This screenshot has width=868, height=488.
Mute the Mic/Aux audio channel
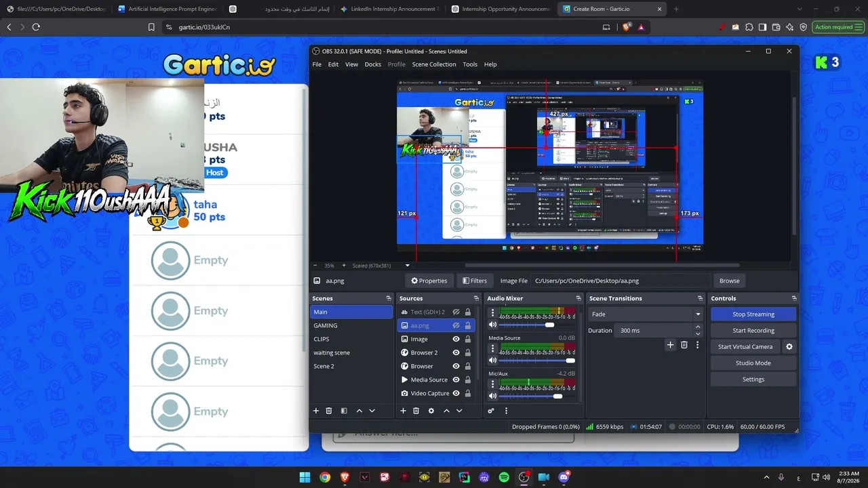pos(493,396)
